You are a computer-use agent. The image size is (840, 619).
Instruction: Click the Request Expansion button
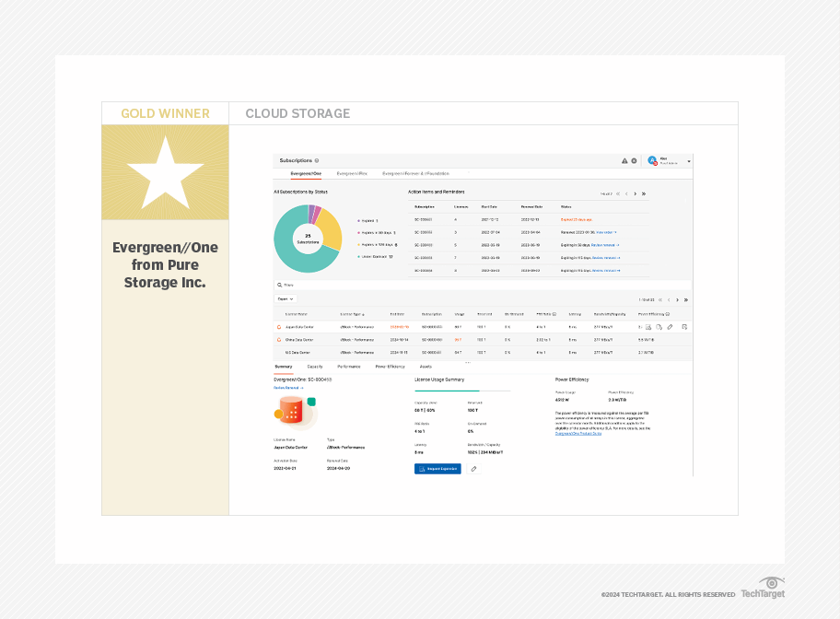point(437,468)
